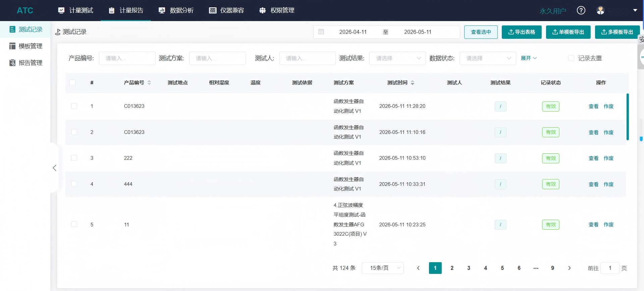This screenshot has height=291, width=644.
Task: Click the jump-to-page number input
Action: 610,268
